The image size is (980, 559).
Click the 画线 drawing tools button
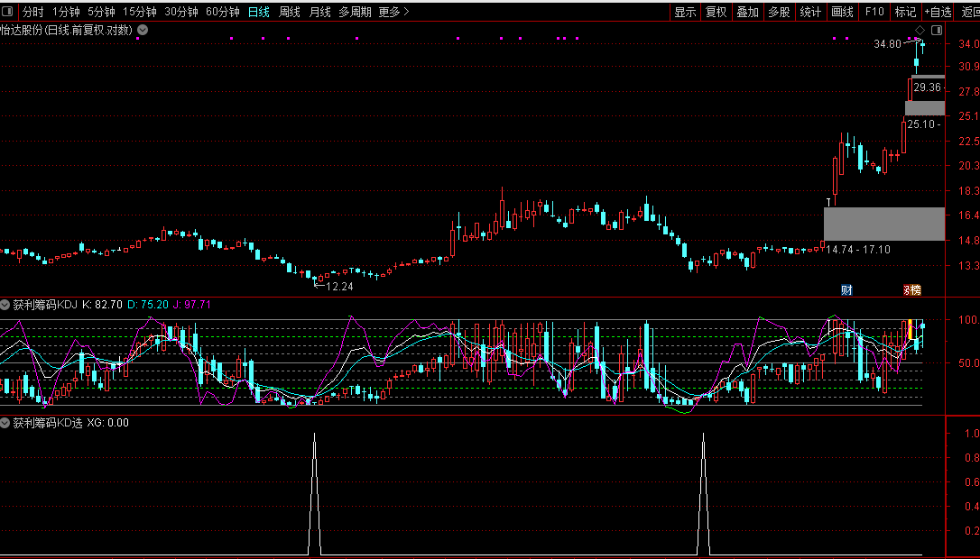coord(842,12)
